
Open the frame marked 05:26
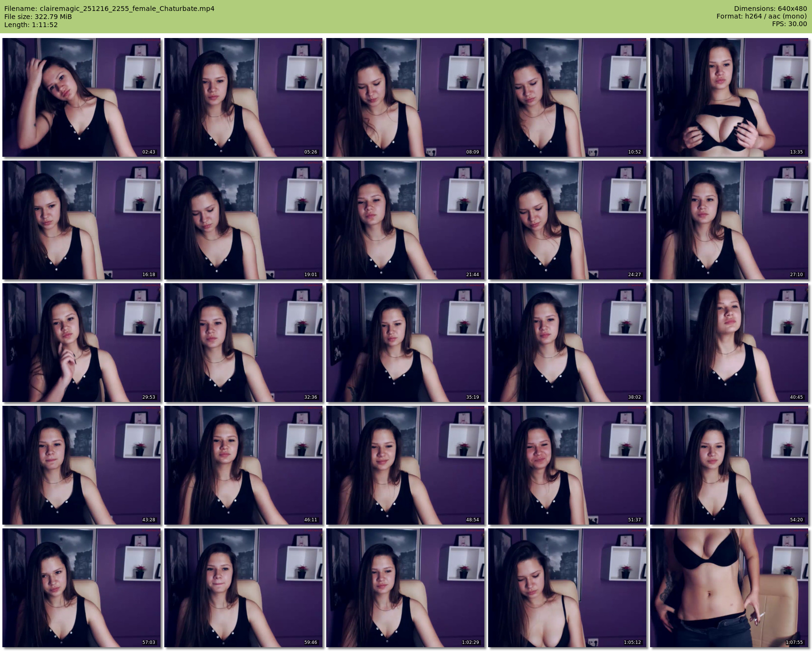click(244, 97)
